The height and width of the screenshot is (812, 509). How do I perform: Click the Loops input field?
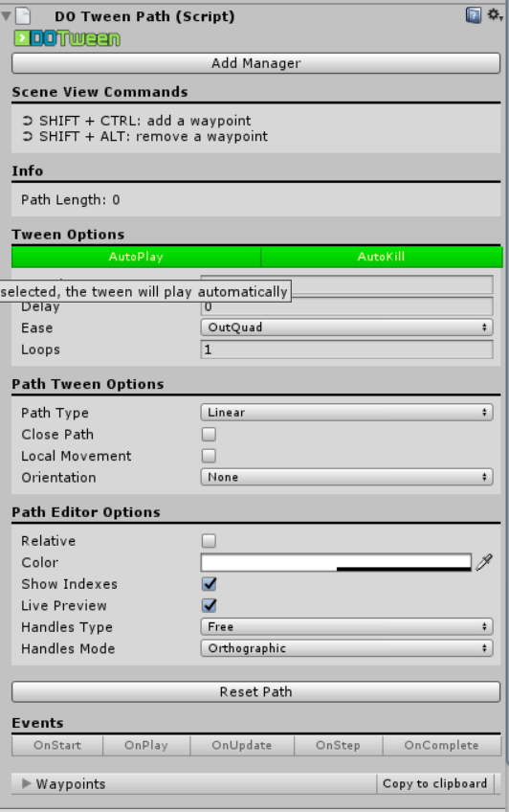pyautogui.click(x=346, y=350)
